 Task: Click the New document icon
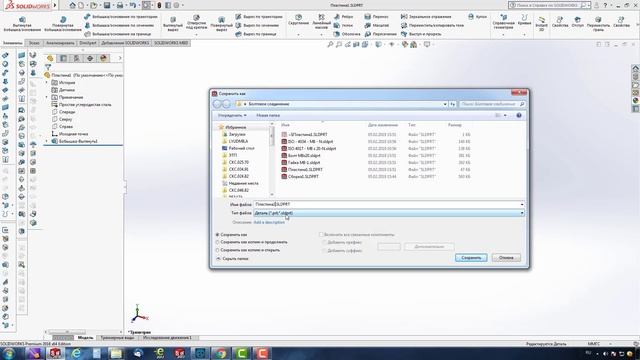point(81,5)
